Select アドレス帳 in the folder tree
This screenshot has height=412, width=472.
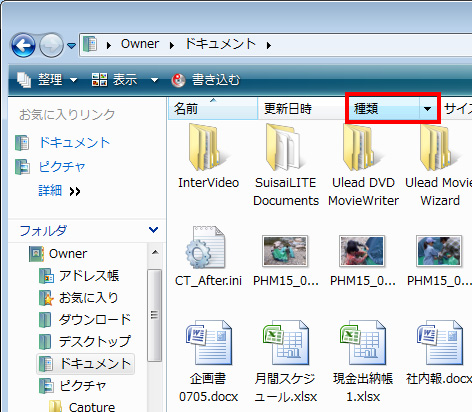pyautogui.click(x=89, y=276)
